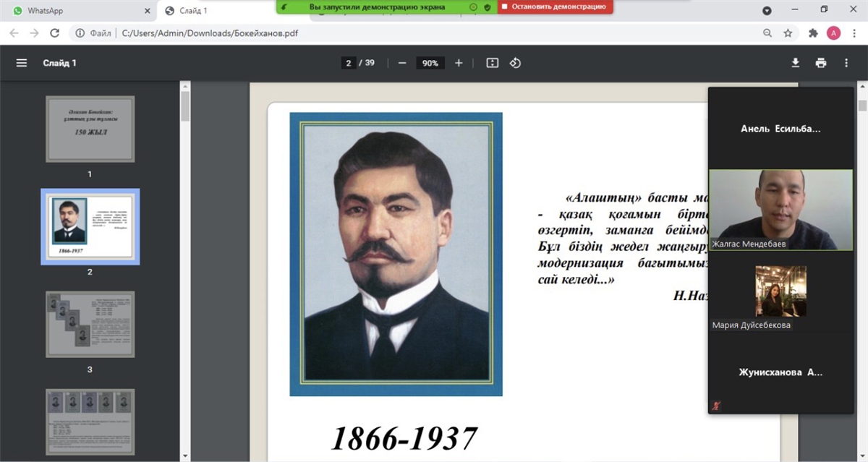This screenshot has height=462, width=868.
Task: Zoom in with the plus button
Action: 459,63
